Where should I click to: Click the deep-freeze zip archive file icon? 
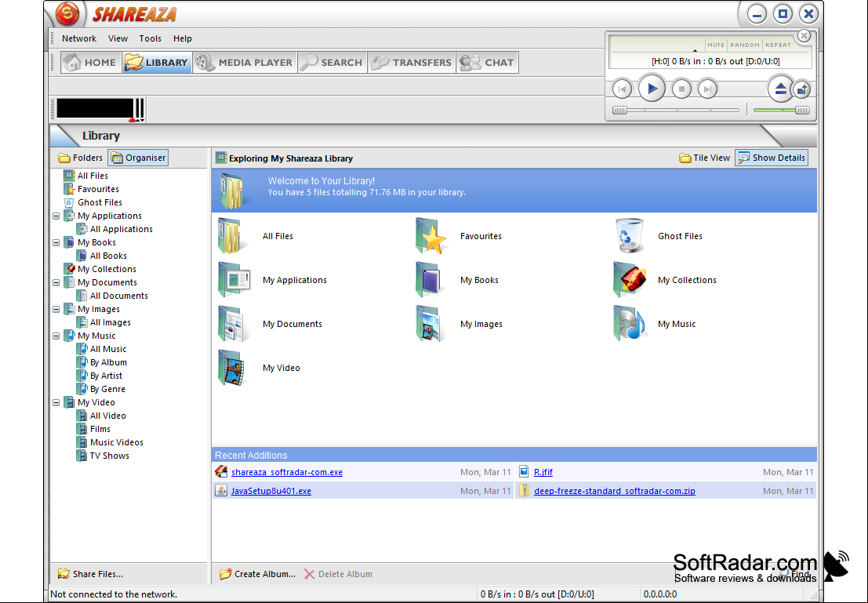[x=524, y=491]
